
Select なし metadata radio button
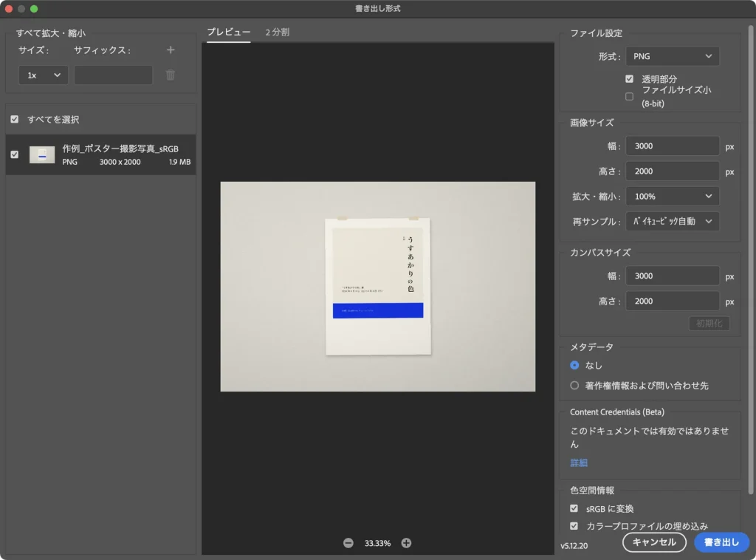(574, 365)
